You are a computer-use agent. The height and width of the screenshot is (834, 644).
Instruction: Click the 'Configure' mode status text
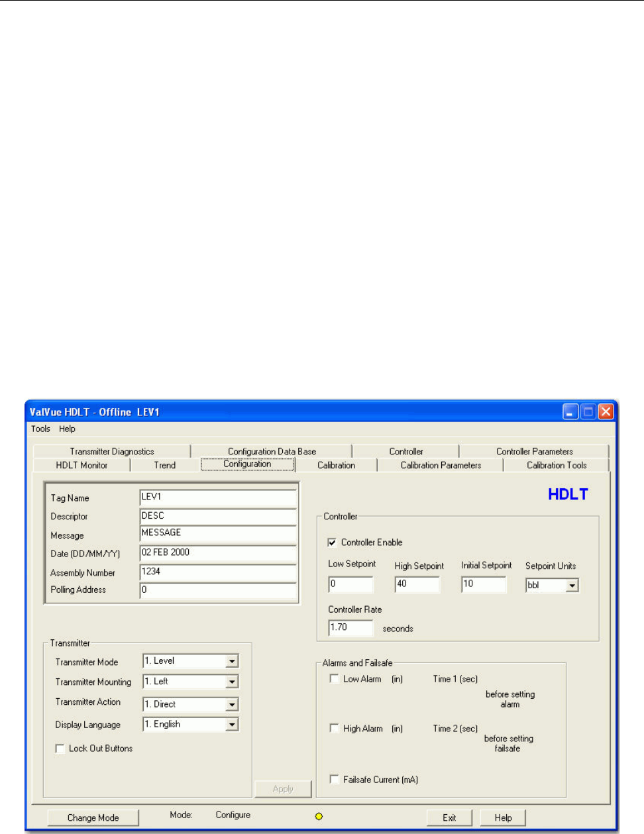click(233, 815)
